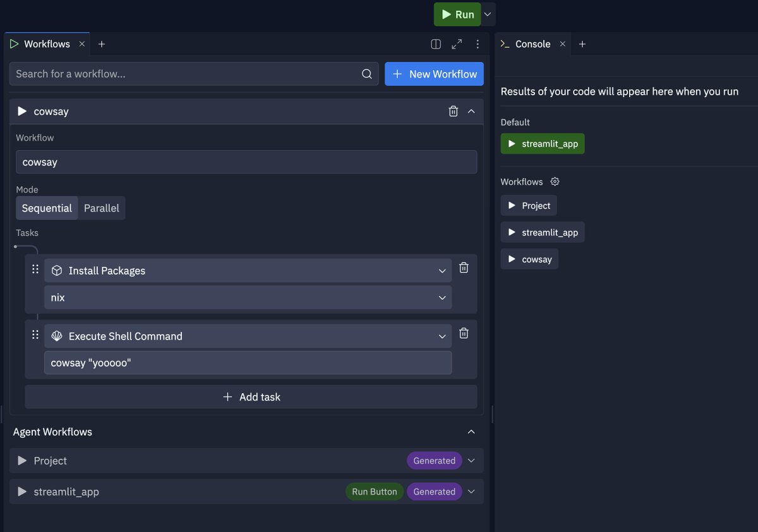
Task: Open the Run button dropdown arrow
Action: (487, 14)
